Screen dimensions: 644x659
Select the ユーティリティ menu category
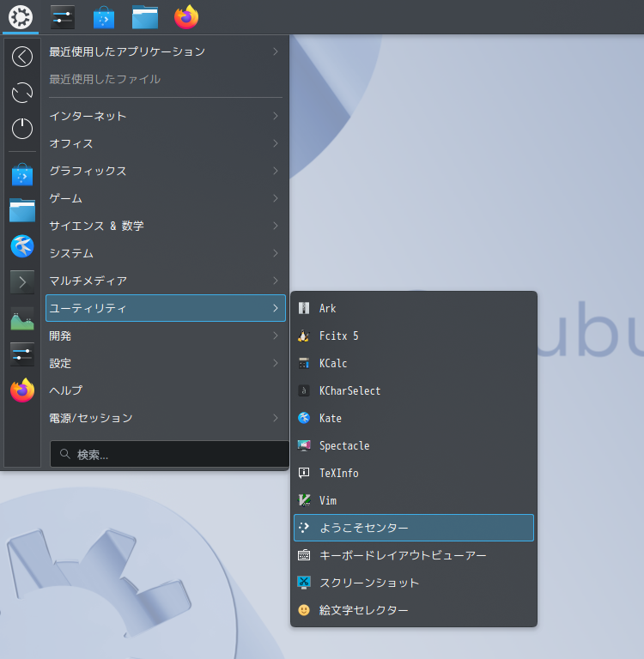pos(166,308)
